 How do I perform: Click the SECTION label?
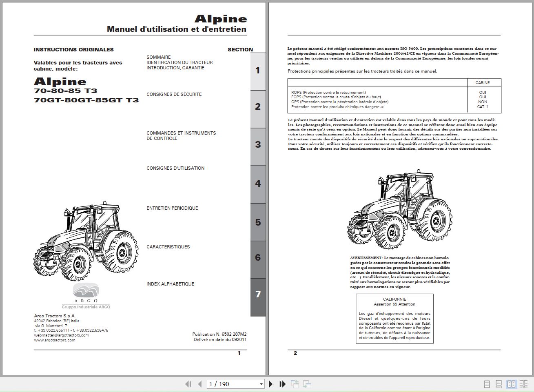[x=240, y=50]
